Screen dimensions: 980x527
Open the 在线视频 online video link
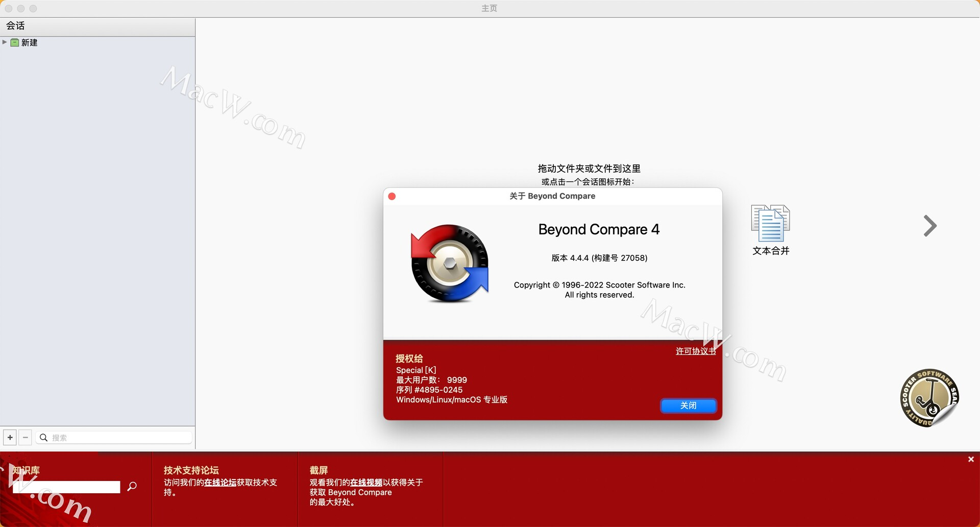coord(366,483)
